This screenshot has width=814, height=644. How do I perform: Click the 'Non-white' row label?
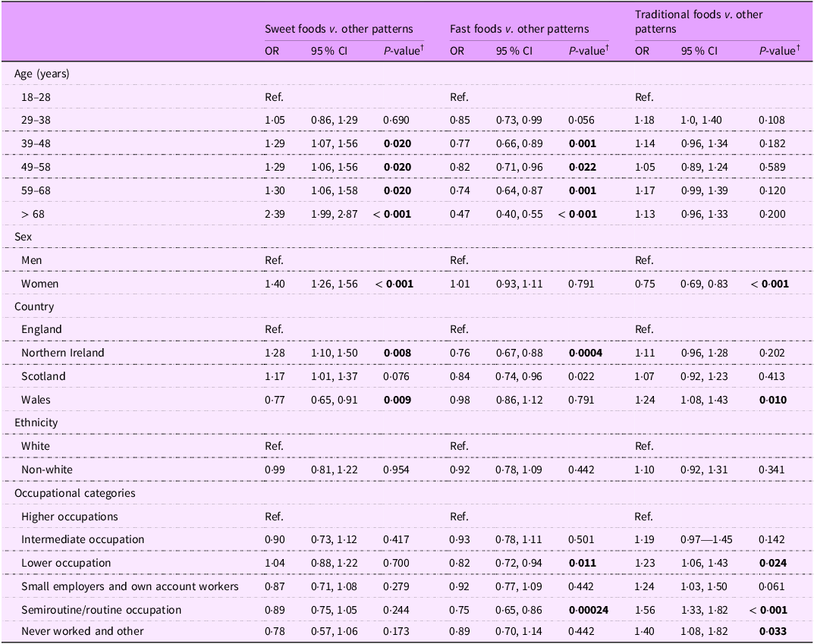[x=45, y=470]
